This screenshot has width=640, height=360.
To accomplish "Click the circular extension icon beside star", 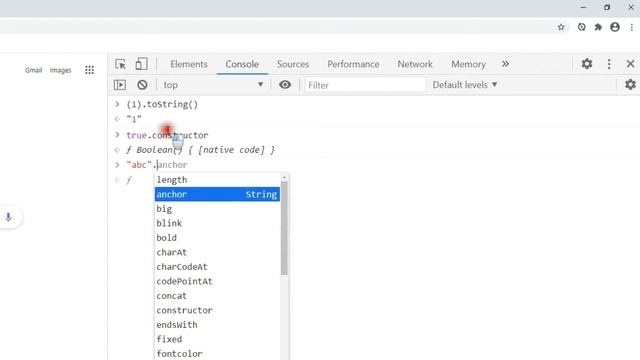I will (582, 27).
